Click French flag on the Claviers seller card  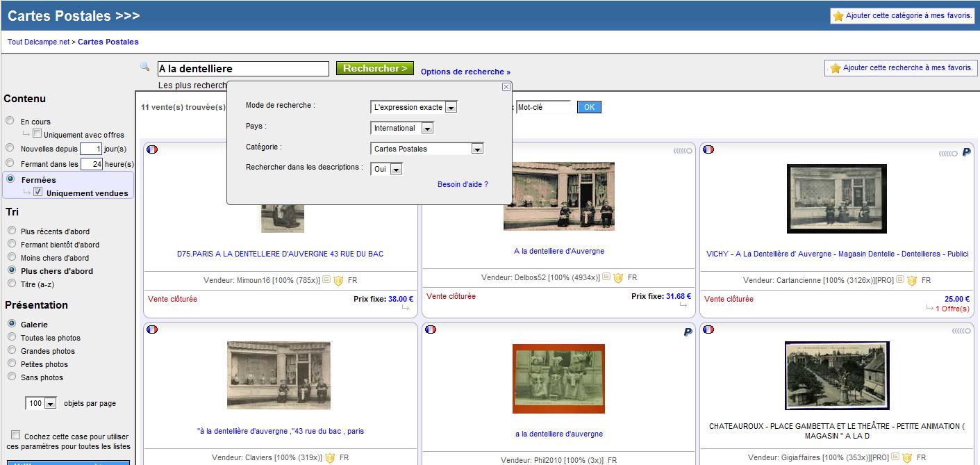click(152, 329)
